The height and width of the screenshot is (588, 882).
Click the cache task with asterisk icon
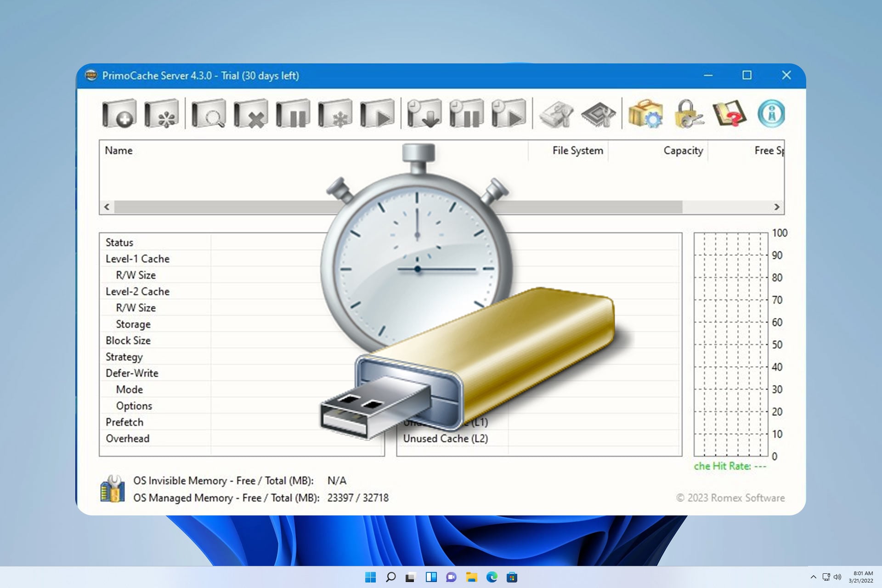tap(161, 113)
